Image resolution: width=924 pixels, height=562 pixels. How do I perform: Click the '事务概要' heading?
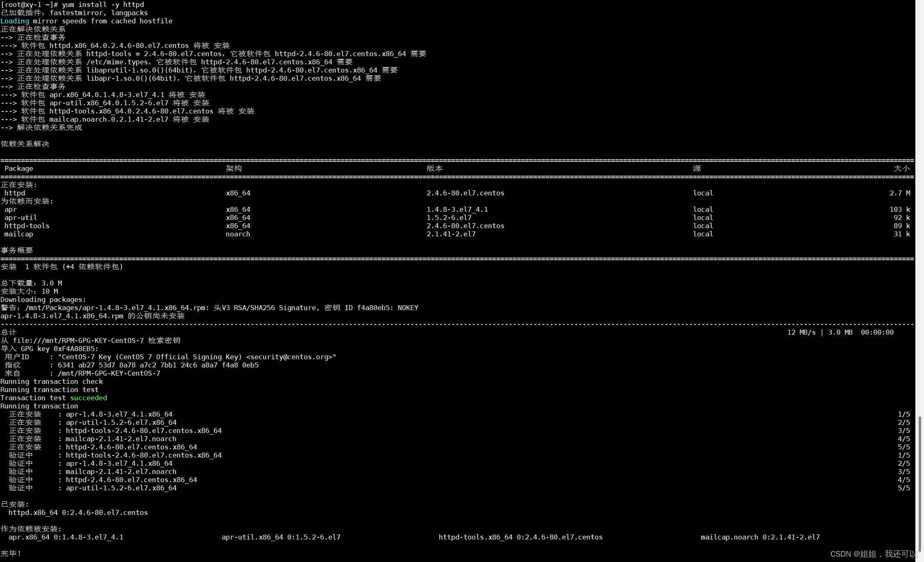pyautogui.click(x=17, y=250)
